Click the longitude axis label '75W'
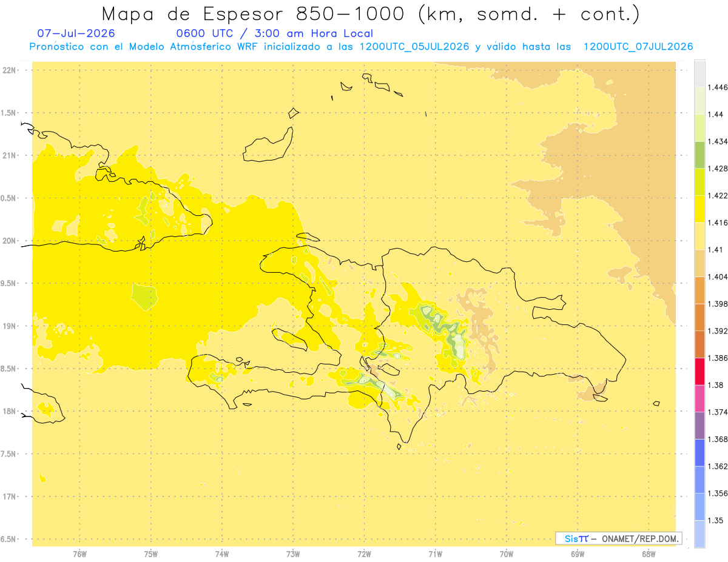 pyautogui.click(x=151, y=554)
